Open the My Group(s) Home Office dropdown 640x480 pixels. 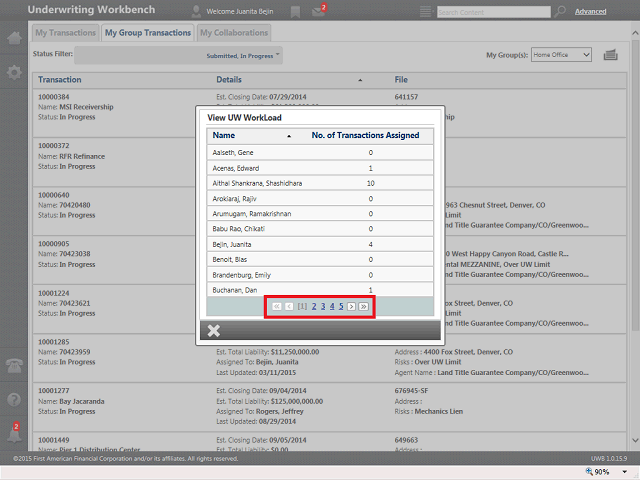(561, 55)
